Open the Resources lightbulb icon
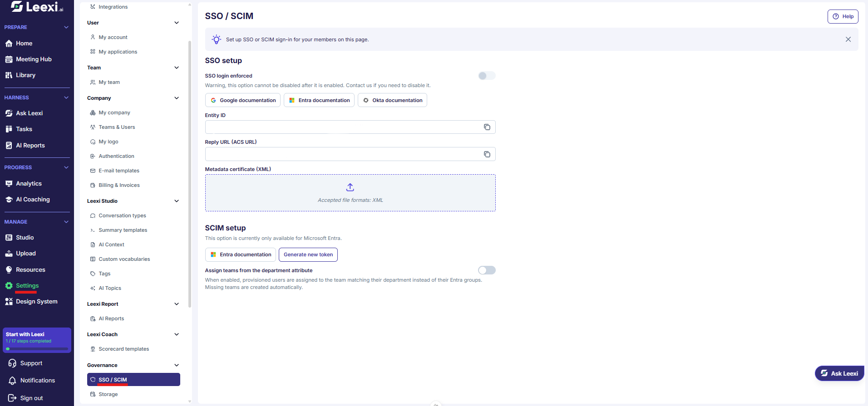Screen dimensions: 868x406 point(9,270)
